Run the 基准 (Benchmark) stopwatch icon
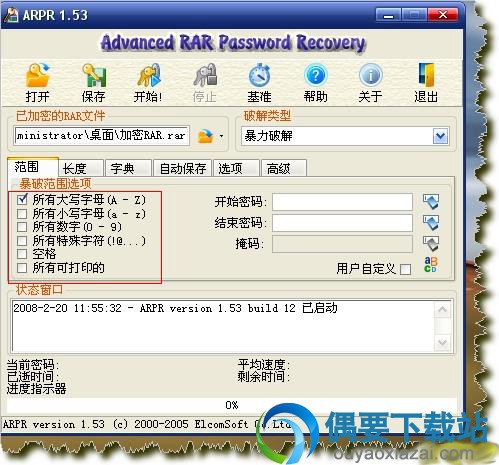The height and width of the screenshot is (465, 499). click(x=259, y=75)
